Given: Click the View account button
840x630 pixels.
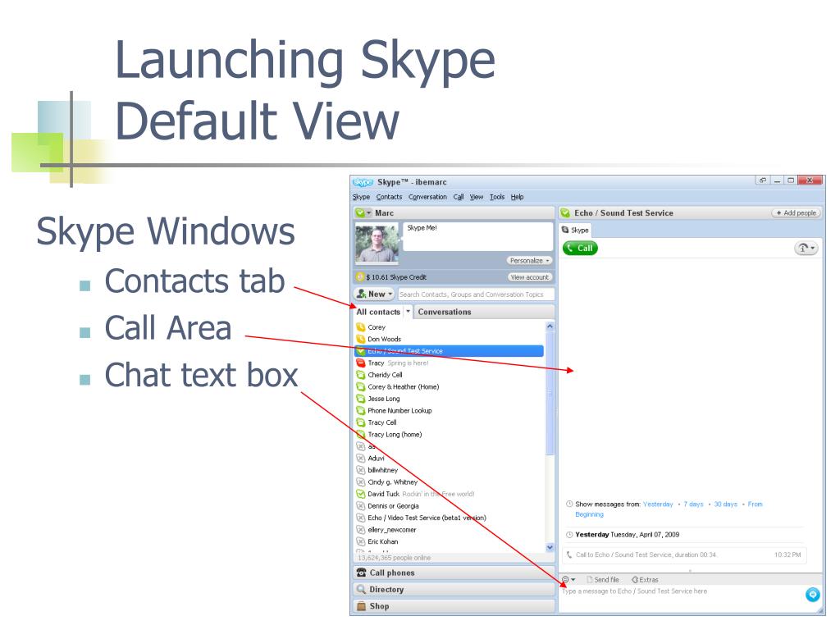Looking at the screenshot, I should (x=529, y=277).
